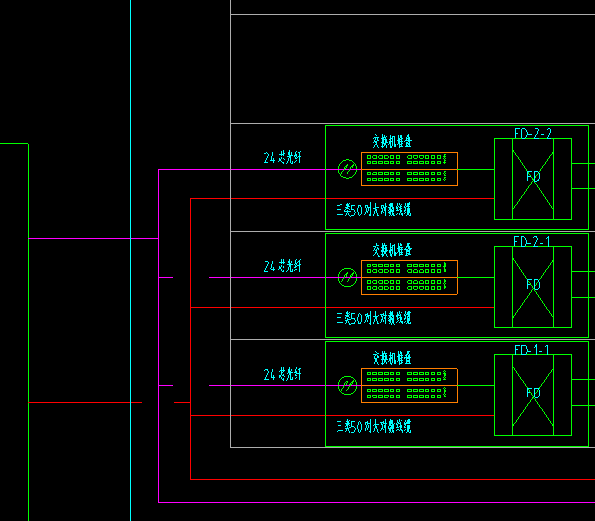Select the crossed FD distribution frame under FD-2-2
595x521 pixels.
(533, 179)
